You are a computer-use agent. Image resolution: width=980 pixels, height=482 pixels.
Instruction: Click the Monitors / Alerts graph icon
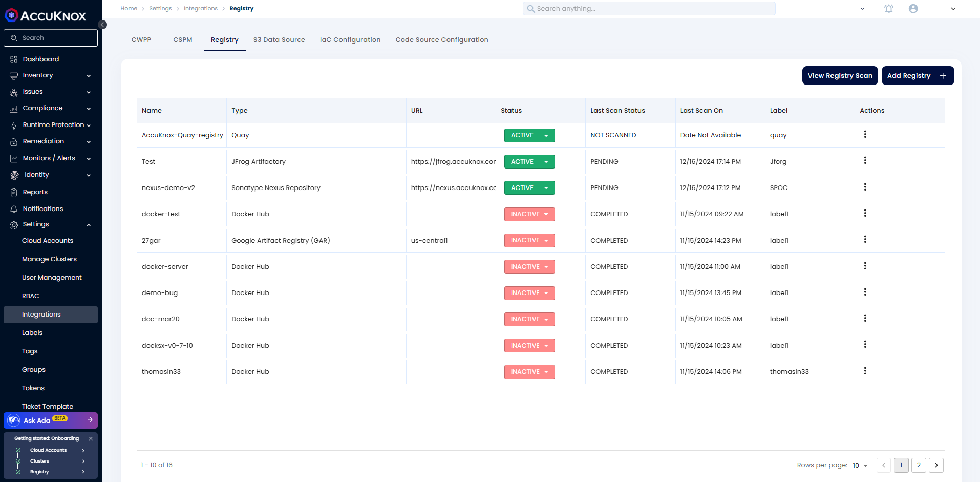tap(14, 159)
